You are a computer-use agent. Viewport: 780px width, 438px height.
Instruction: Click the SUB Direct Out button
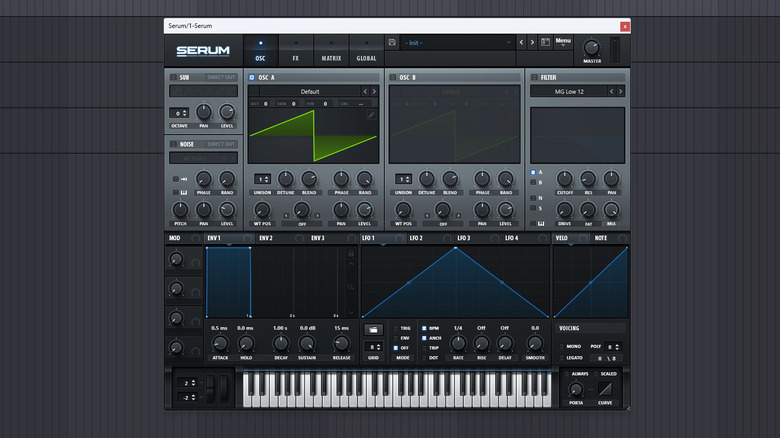click(x=222, y=77)
